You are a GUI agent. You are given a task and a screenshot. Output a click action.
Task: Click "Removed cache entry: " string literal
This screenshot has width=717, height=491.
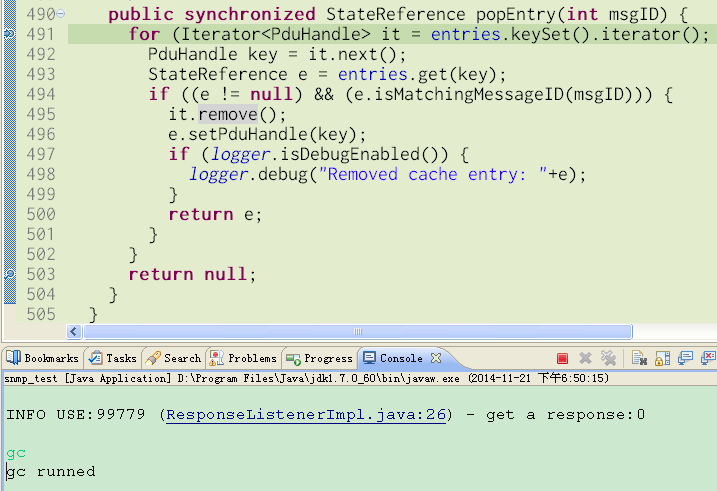pos(433,174)
